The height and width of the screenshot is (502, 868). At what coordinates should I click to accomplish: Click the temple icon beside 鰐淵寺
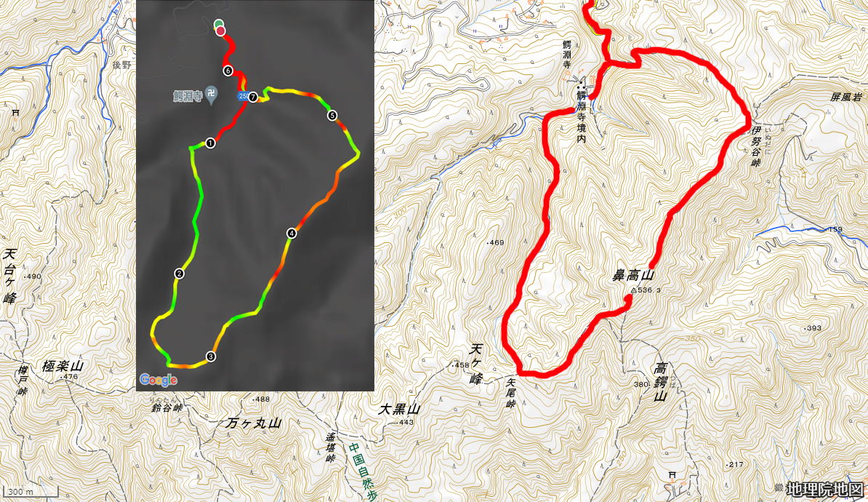pyautogui.click(x=211, y=95)
